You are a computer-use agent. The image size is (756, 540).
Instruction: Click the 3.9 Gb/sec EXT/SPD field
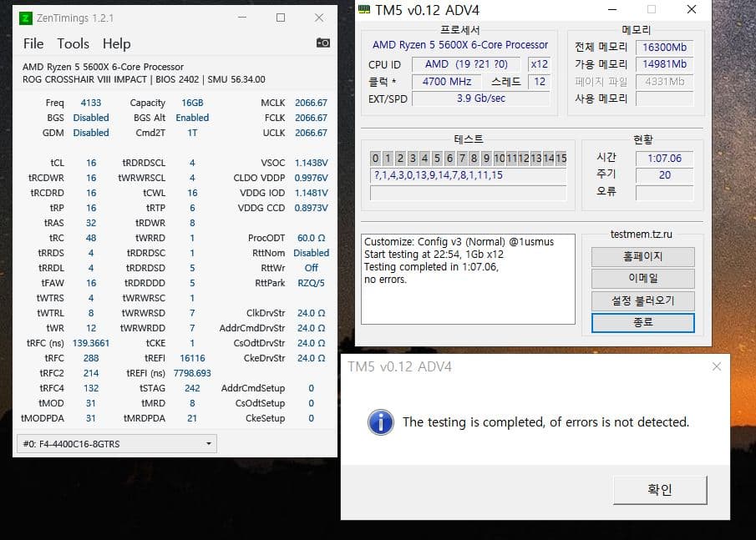480,98
